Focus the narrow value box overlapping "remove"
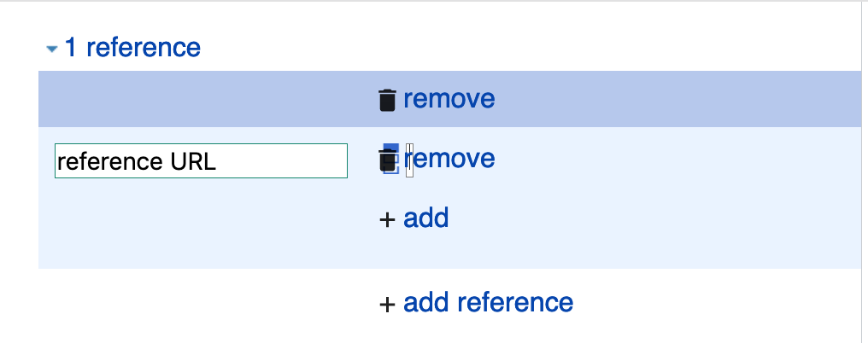 409,160
